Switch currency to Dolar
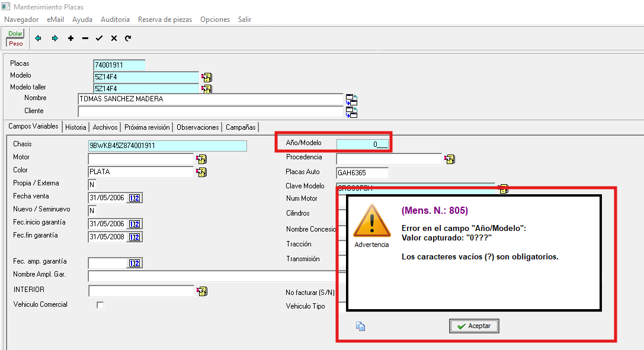The height and width of the screenshot is (350, 644). tap(15, 34)
